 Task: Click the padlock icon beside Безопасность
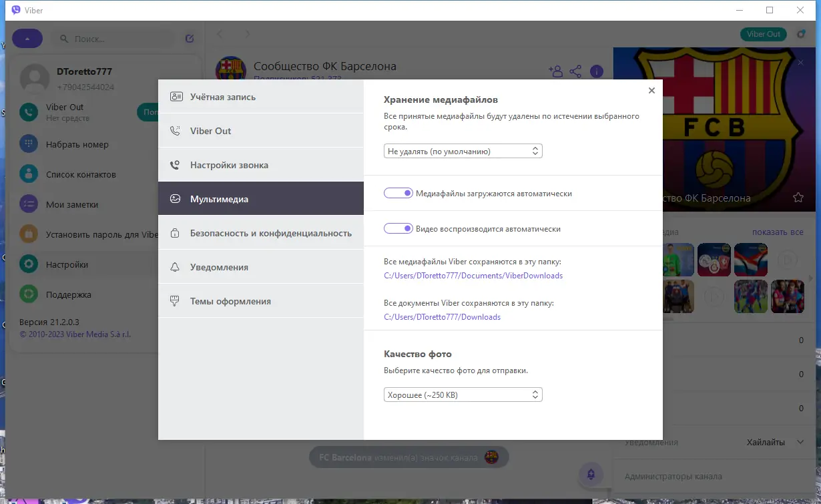[x=176, y=233]
